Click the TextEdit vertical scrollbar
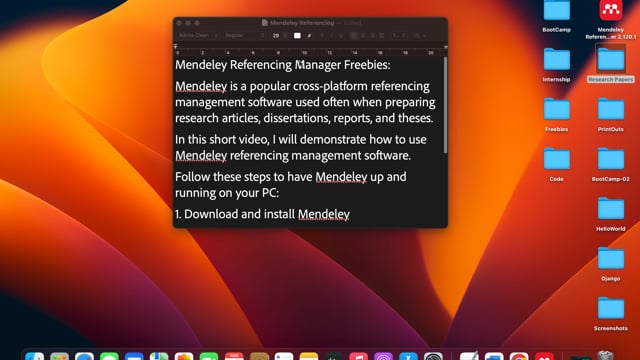The image size is (640, 360). tap(445, 105)
